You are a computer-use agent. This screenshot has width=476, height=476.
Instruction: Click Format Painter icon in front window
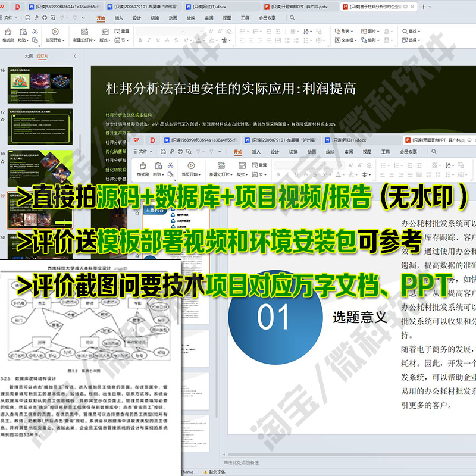pyautogui.click(x=143, y=166)
